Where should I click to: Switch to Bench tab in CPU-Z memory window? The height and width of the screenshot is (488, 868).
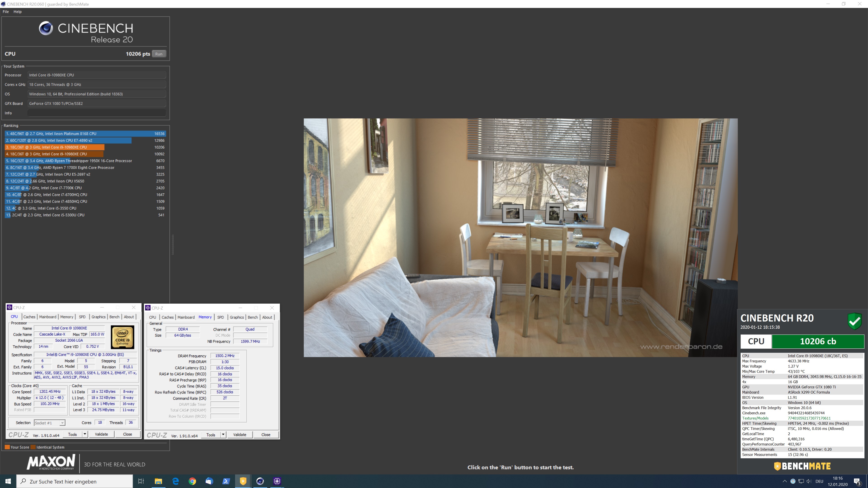coord(253,317)
